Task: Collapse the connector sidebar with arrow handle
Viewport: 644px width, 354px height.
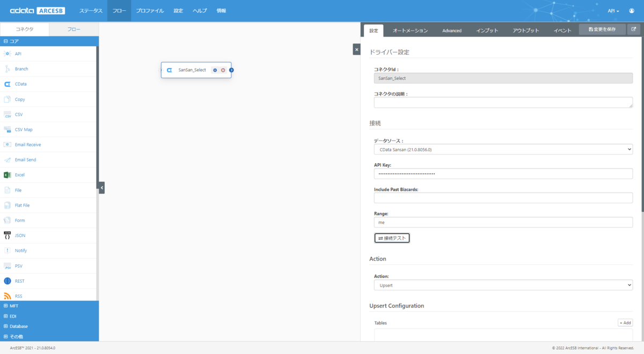Action: [101, 188]
